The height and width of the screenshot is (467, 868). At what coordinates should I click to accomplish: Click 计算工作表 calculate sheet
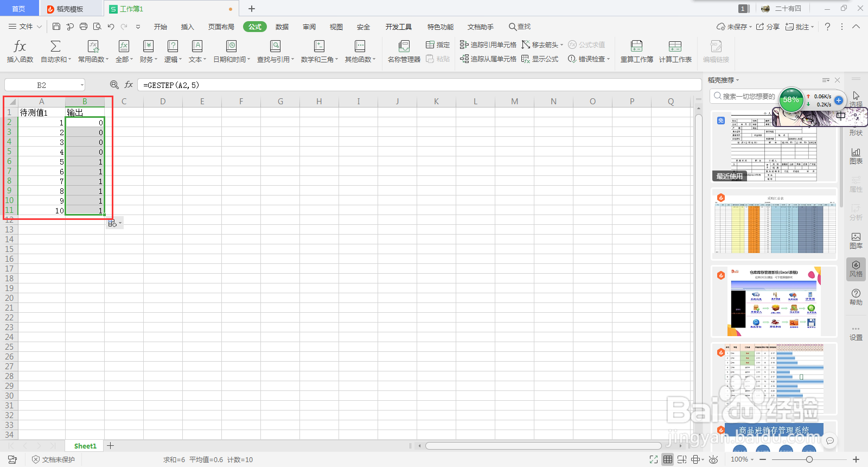tap(675, 52)
